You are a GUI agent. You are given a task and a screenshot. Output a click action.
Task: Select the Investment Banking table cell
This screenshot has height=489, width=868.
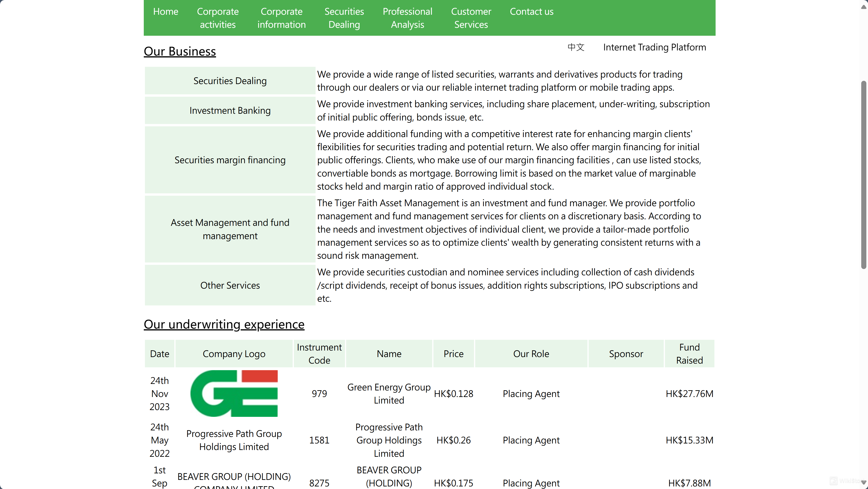[229, 110]
